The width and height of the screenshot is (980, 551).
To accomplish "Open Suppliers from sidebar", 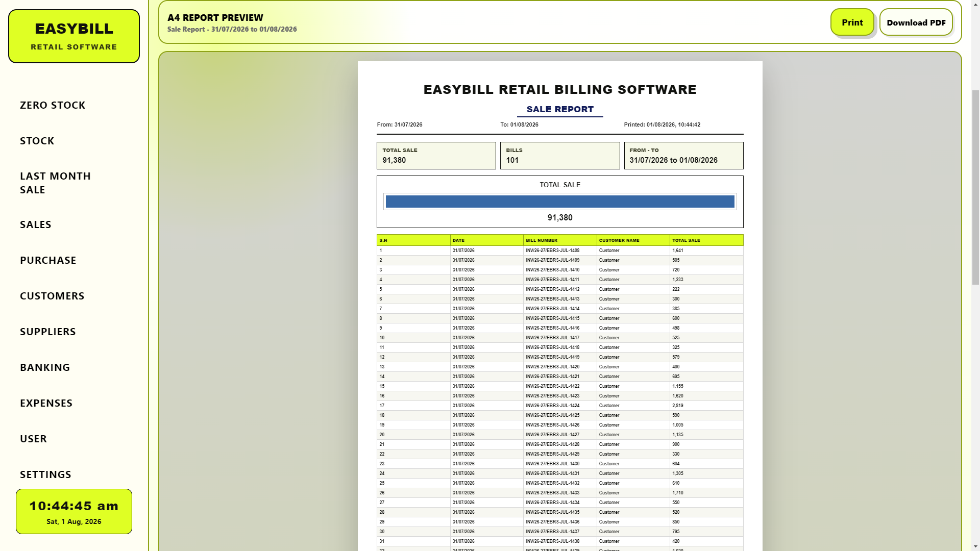I will (x=48, y=332).
